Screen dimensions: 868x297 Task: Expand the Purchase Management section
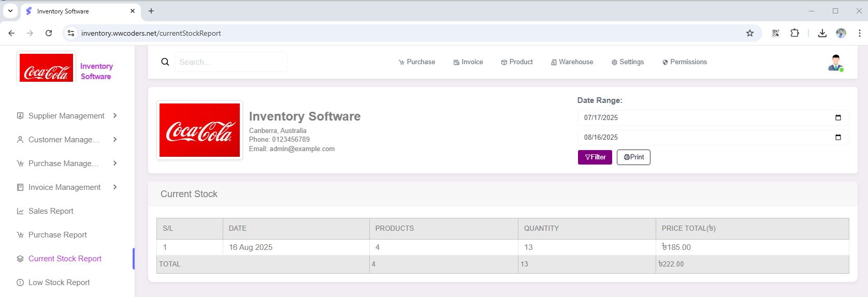point(66,164)
